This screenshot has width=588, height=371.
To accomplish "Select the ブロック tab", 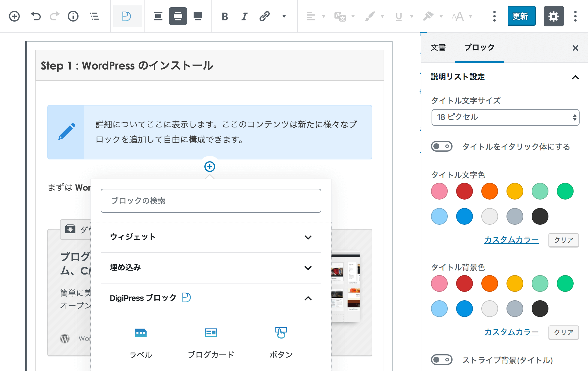I will (x=479, y=48).
